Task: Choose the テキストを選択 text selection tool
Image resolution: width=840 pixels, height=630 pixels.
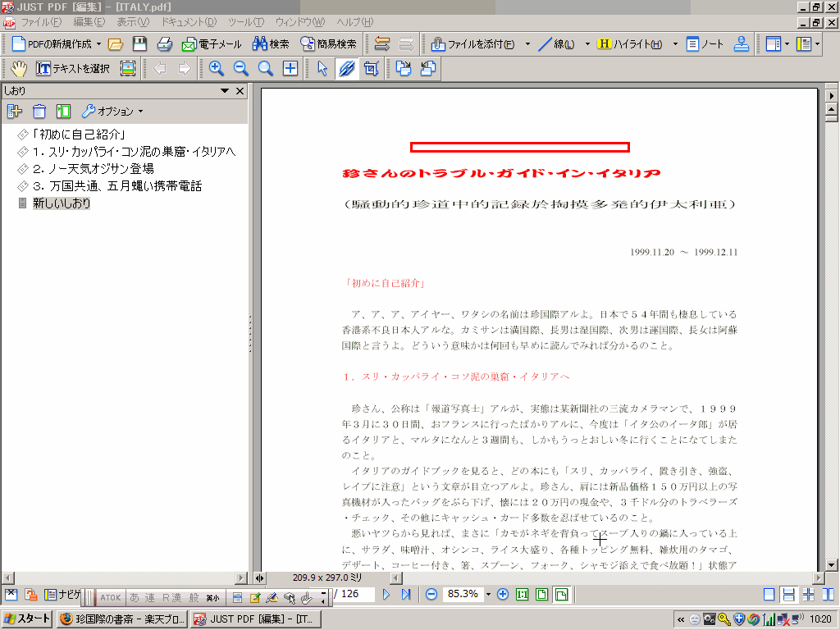Action: click(73, 69)
